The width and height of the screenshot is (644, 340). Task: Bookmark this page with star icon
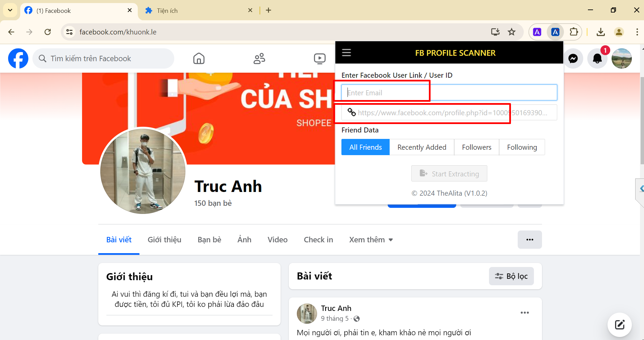click(512, 32)
